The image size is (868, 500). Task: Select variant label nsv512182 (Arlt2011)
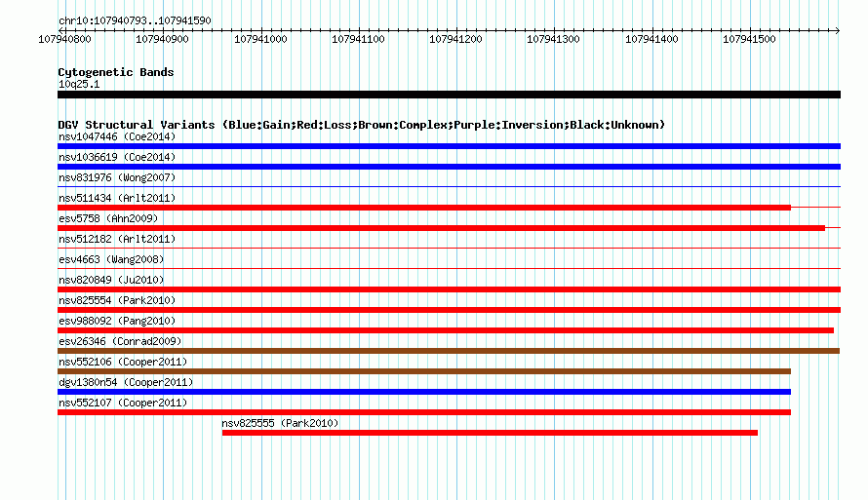tap(117, 239)
